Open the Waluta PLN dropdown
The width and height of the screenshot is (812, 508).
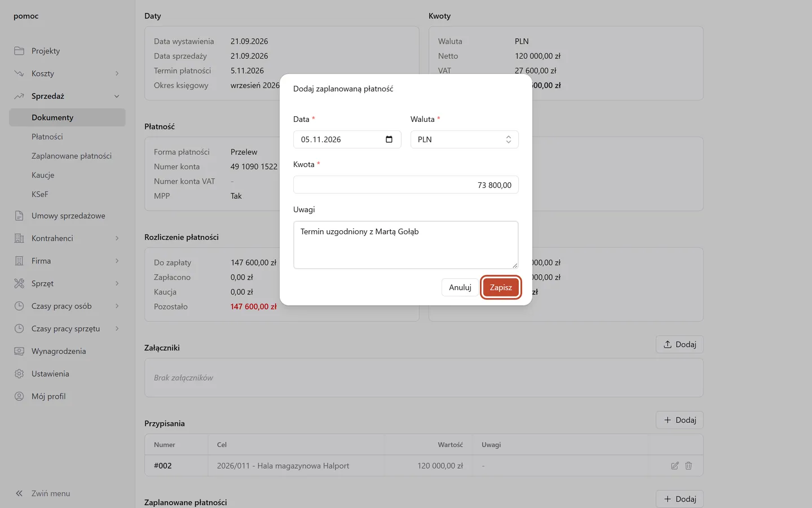[x=465, y=139]
